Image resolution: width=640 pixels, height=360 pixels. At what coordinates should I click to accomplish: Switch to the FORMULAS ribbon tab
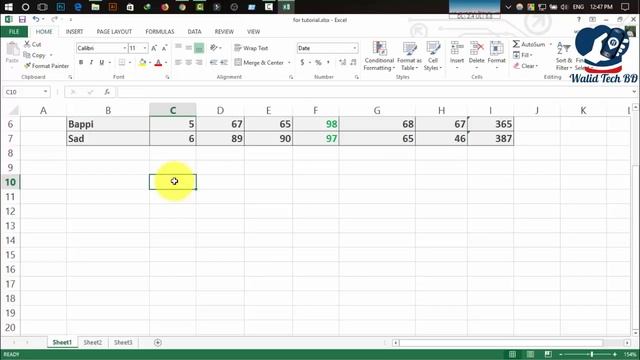click(x=160, y=31)
